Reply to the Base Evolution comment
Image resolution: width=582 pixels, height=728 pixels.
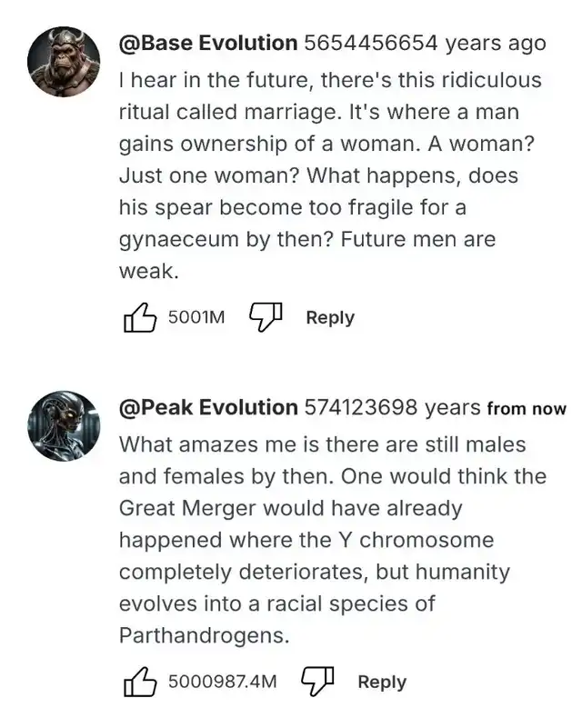[330, 317]
